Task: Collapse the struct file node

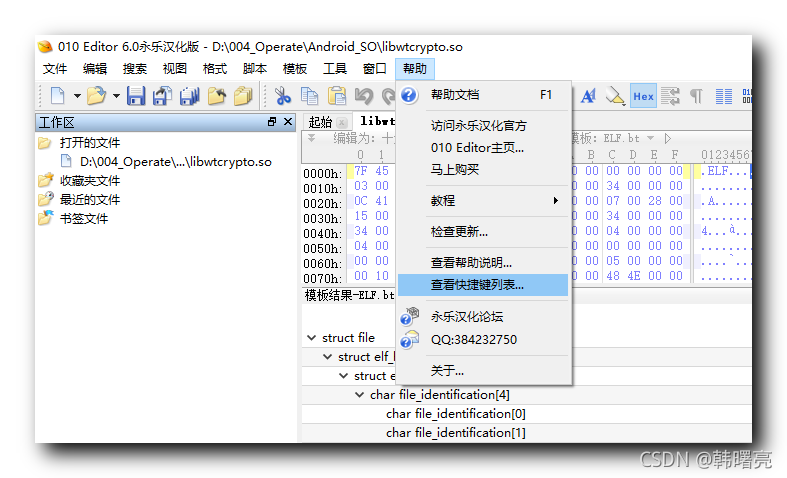Action: pos(312,338)
